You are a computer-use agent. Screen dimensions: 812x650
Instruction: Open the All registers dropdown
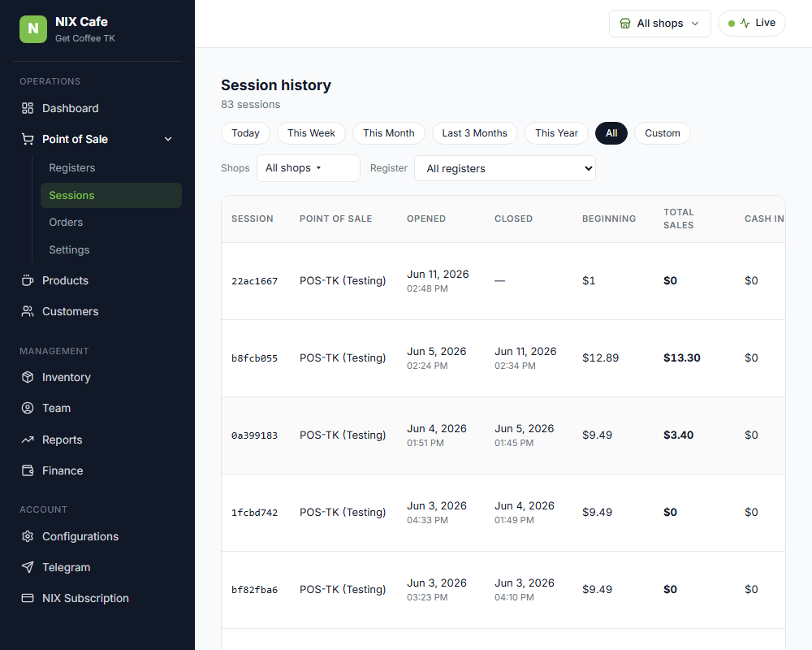505,168
